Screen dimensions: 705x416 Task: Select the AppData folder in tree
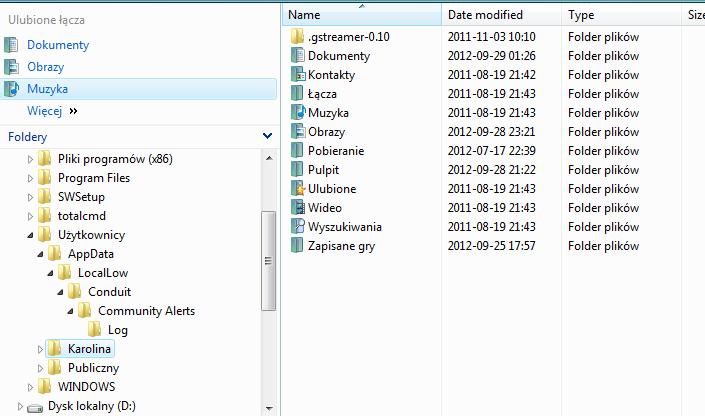[91, 254]
